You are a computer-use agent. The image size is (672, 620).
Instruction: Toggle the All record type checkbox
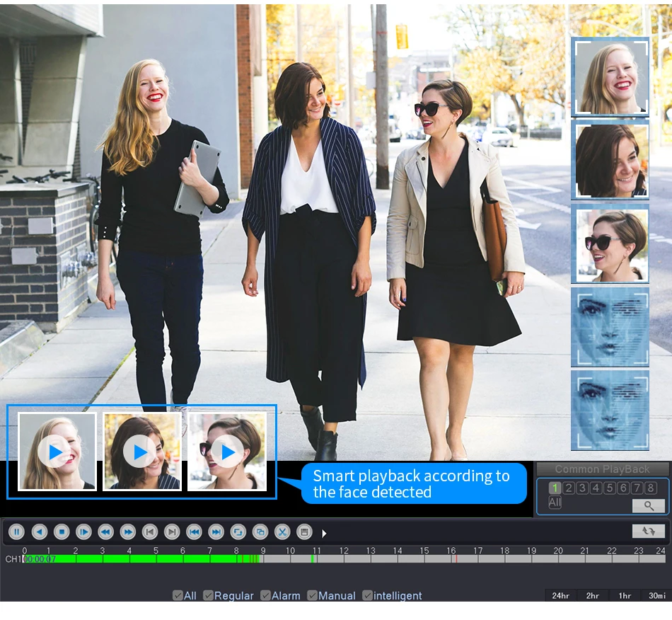178,595
